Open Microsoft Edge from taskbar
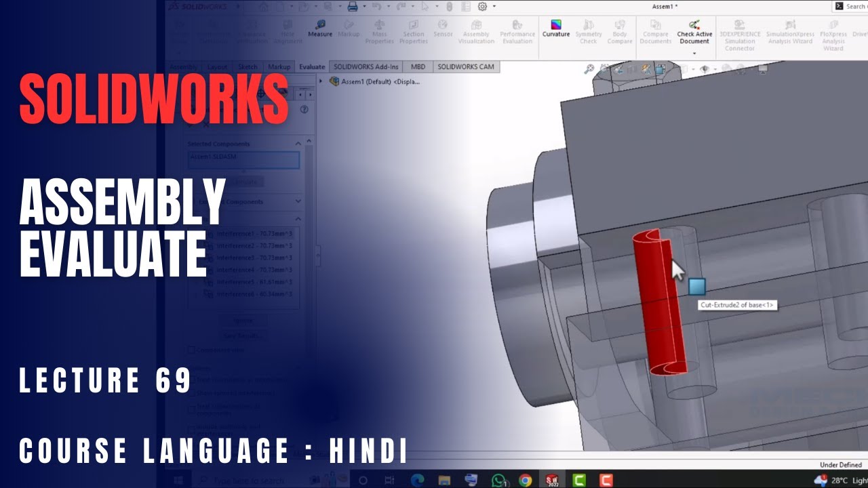 coord(418,480)
